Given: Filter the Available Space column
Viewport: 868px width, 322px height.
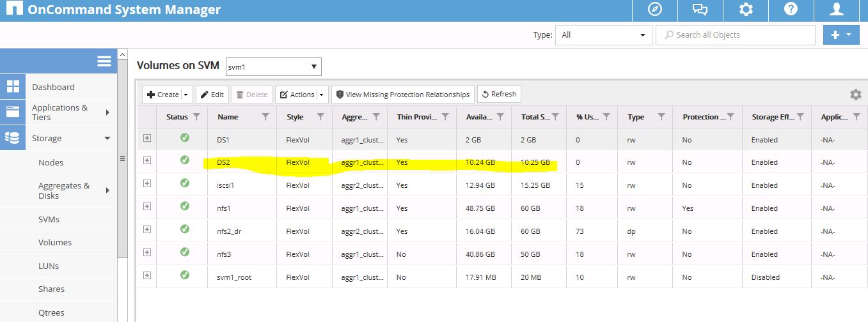Looking at the screenshot, I should click(500, 117).
